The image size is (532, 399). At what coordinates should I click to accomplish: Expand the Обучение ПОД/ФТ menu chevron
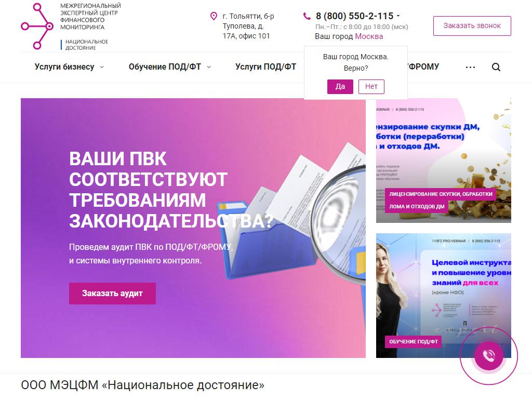click(x=209, y=67)
